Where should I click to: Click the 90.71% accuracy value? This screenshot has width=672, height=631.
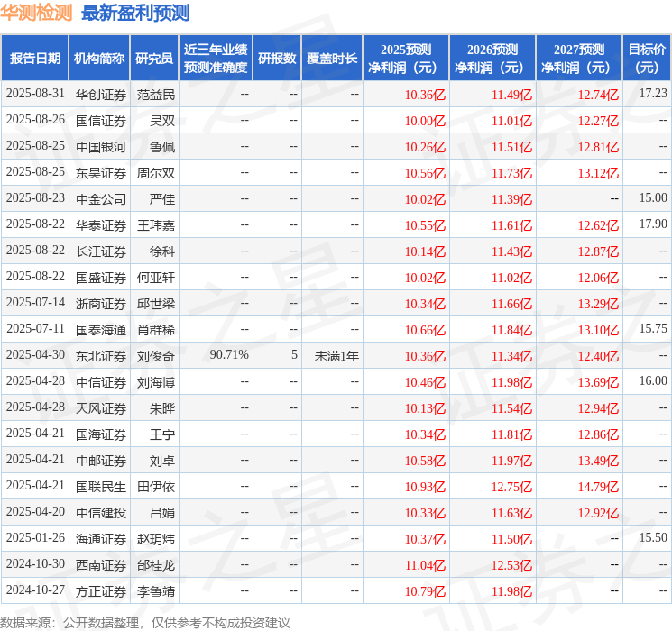click(x=229, y=354)
